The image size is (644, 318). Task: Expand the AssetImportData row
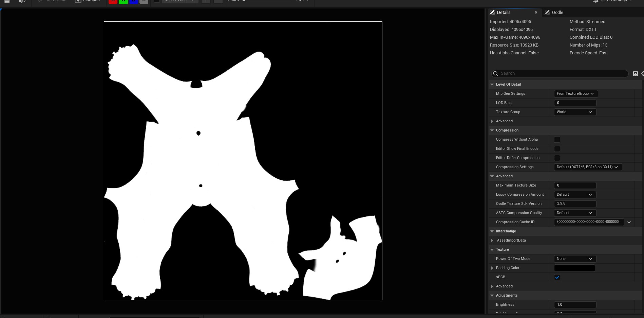(x=492, y=241)
